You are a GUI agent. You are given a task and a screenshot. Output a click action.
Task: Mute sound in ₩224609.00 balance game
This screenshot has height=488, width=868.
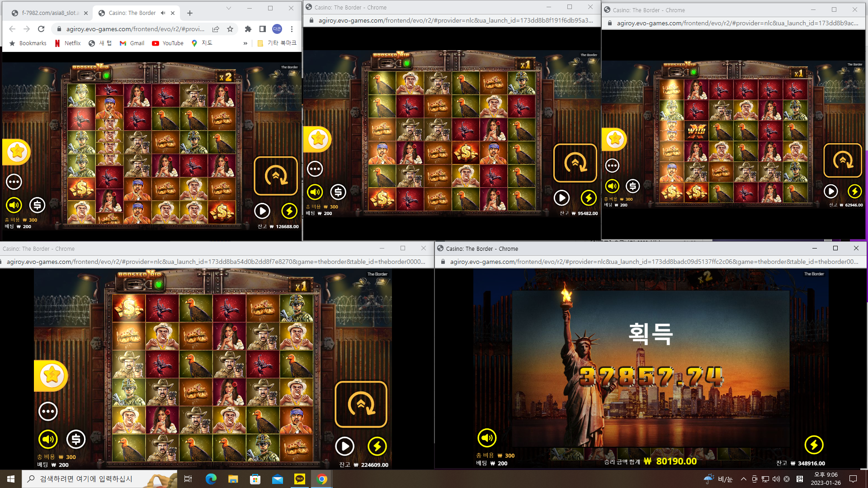pos(48,439)
